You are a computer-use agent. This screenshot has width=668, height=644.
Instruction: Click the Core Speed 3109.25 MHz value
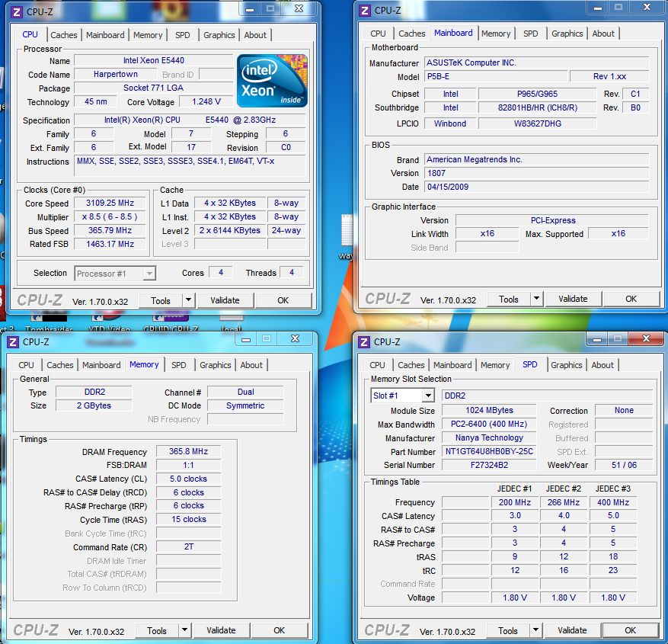pyautogui.click(x=110, y=203)
